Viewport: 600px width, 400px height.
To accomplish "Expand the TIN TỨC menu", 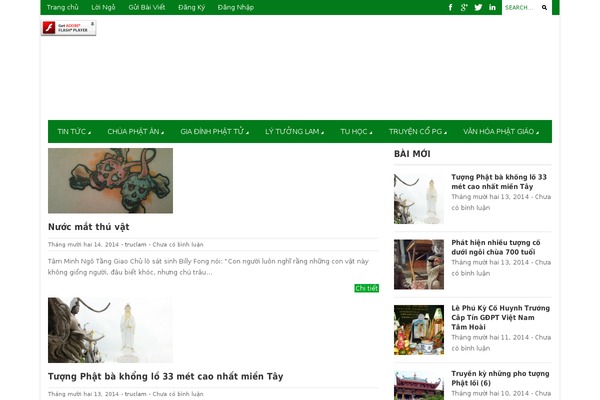I will pyautogui.click(x=74, y=131).
